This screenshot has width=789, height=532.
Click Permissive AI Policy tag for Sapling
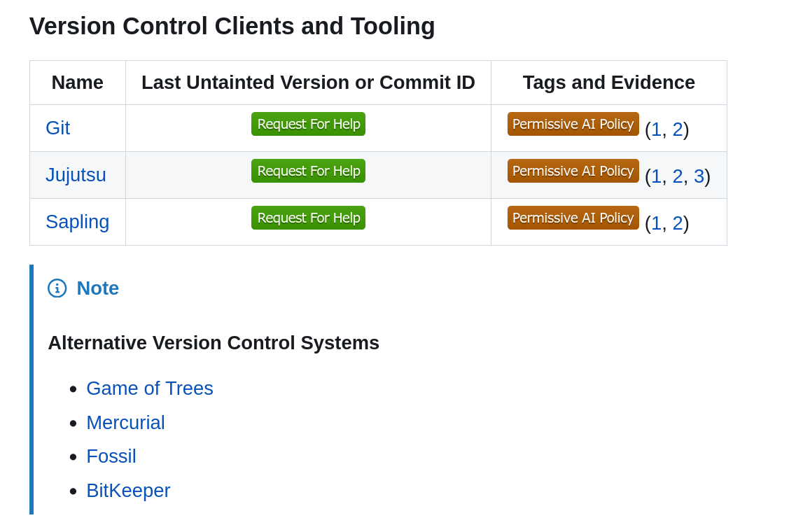click(573, 218)
